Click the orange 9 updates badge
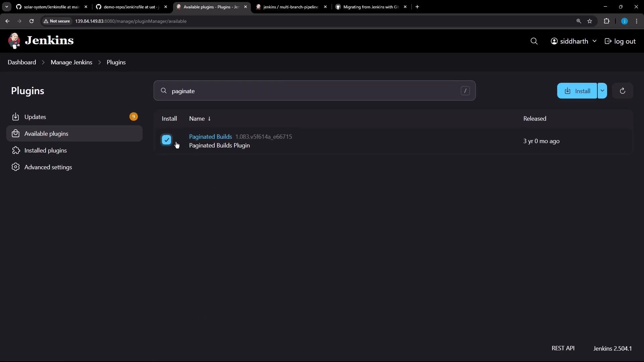The width and height of the screenshot is (644, 362). pos(133,117)
